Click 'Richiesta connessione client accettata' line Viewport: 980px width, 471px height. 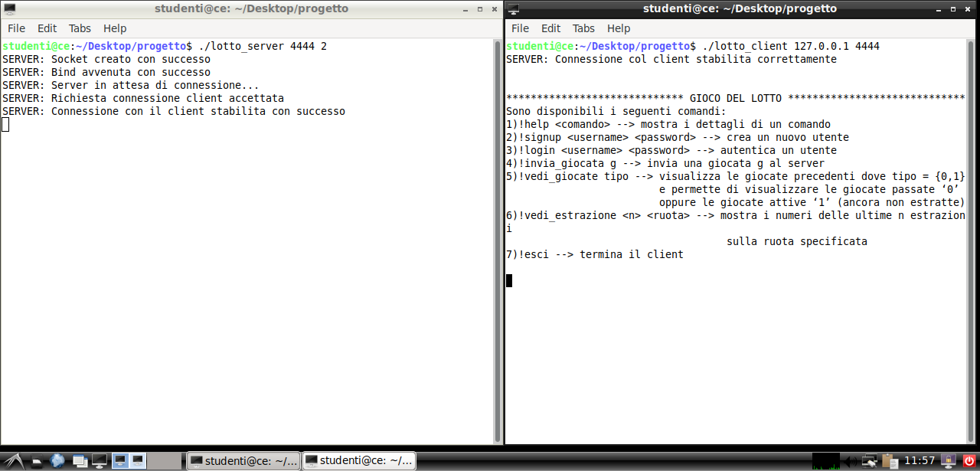click(143, 98)
